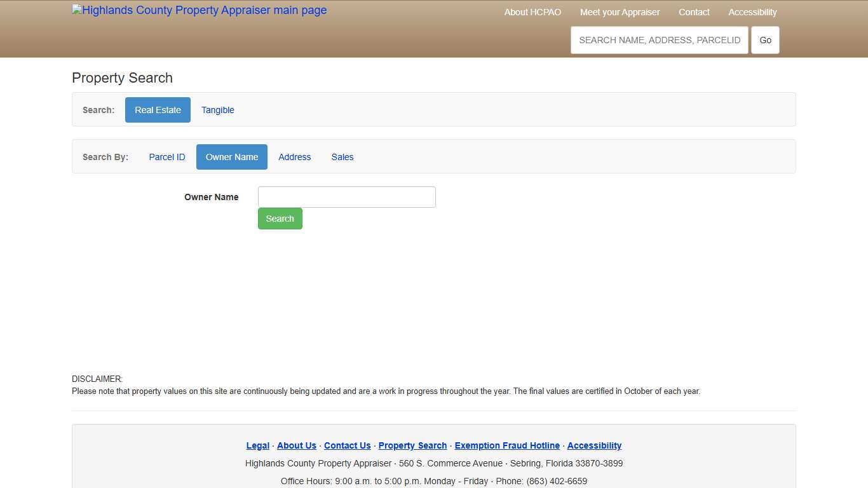The image size is (868, 488).
Task: Open the Meet your Appraiser page
Action: [620, 12]
